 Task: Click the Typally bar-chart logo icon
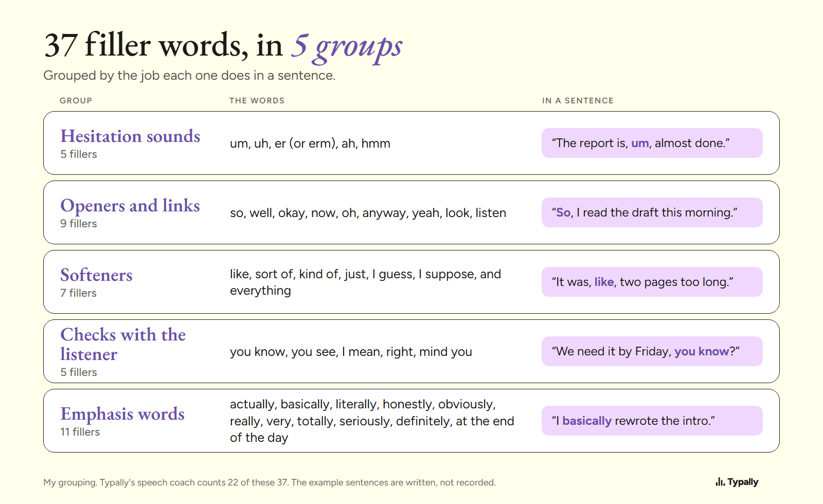coord(720,482)
